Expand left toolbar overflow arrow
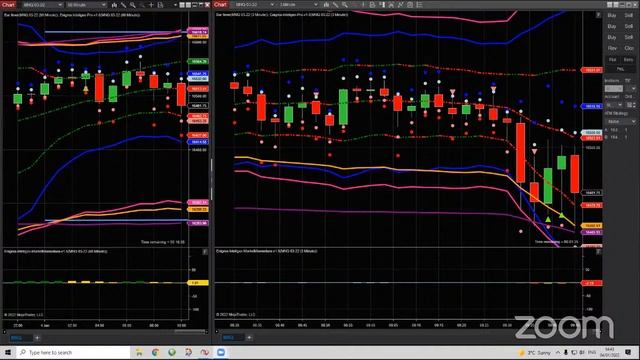The width and height of the screenshot is (640, 360). [x=175, y=5]
